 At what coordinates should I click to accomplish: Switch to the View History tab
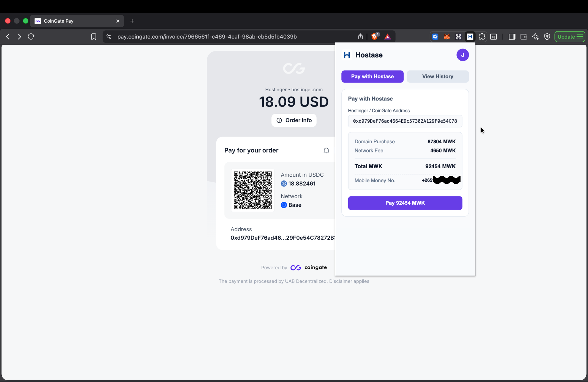438,76
